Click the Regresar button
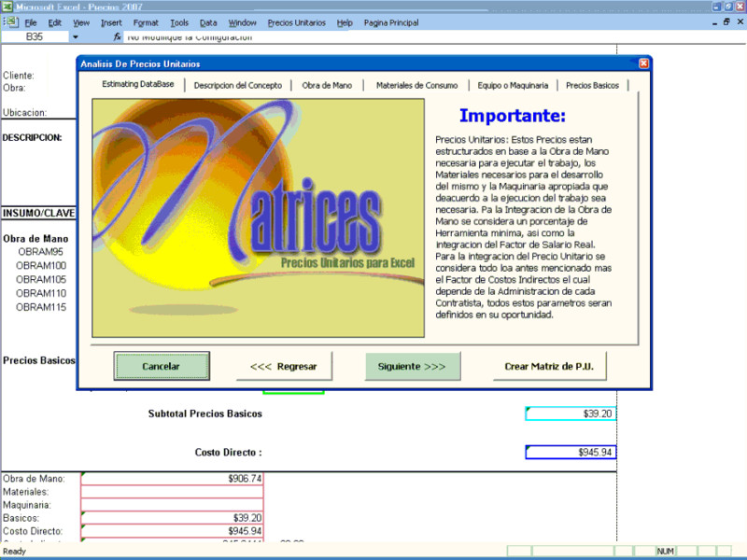This screenshot has height=560, width=747. (x=284, y=366)
